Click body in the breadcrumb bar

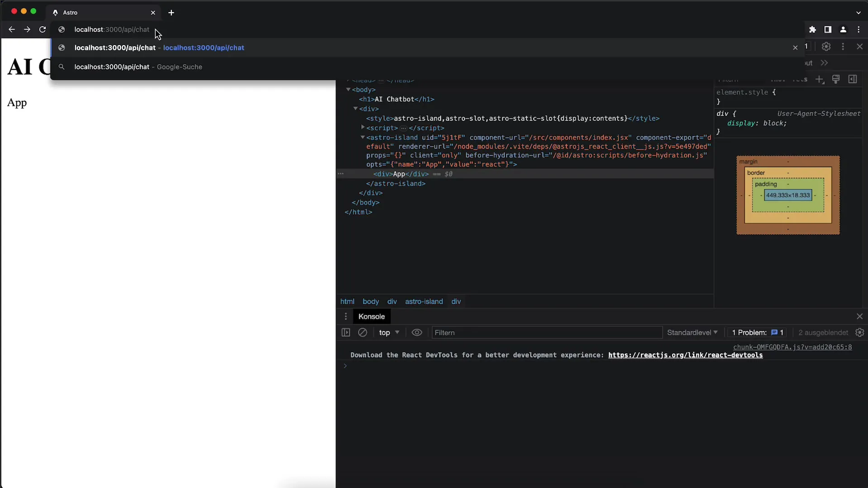(371, 301)
